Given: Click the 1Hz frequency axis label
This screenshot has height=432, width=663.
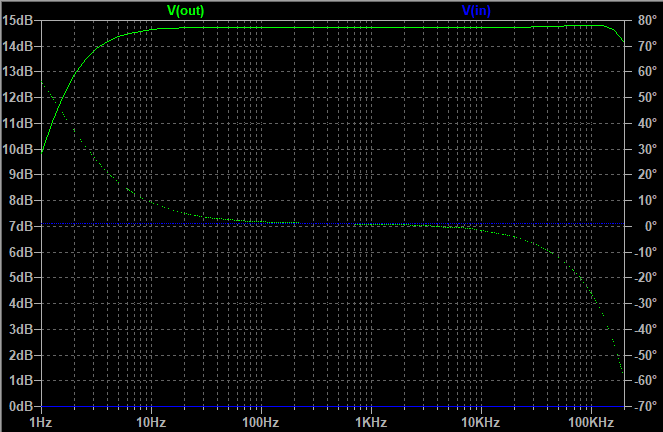Looking at the screenshot, I should pos(41,422).
